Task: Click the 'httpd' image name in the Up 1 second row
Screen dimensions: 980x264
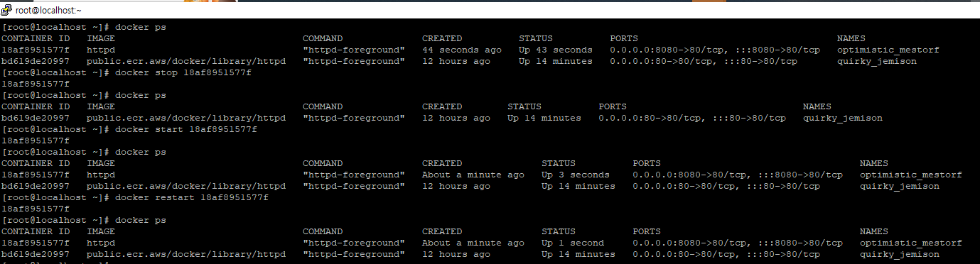Action: [x=101, y=243]
